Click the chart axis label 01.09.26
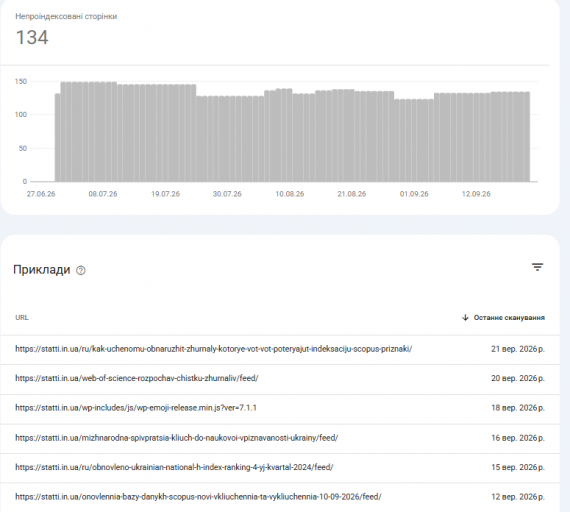The width and height of the screenshot is (570, 512). tap(414, 194)
